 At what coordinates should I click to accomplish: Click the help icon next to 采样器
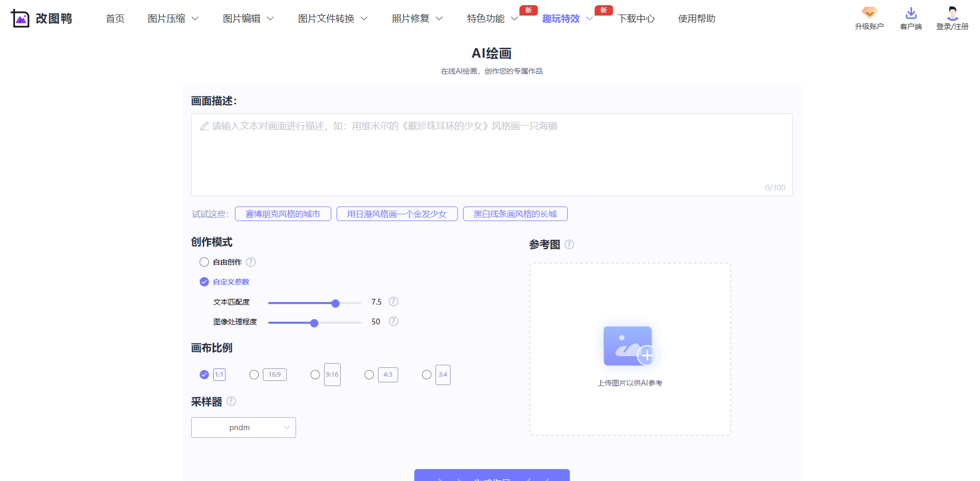point(232,401)
